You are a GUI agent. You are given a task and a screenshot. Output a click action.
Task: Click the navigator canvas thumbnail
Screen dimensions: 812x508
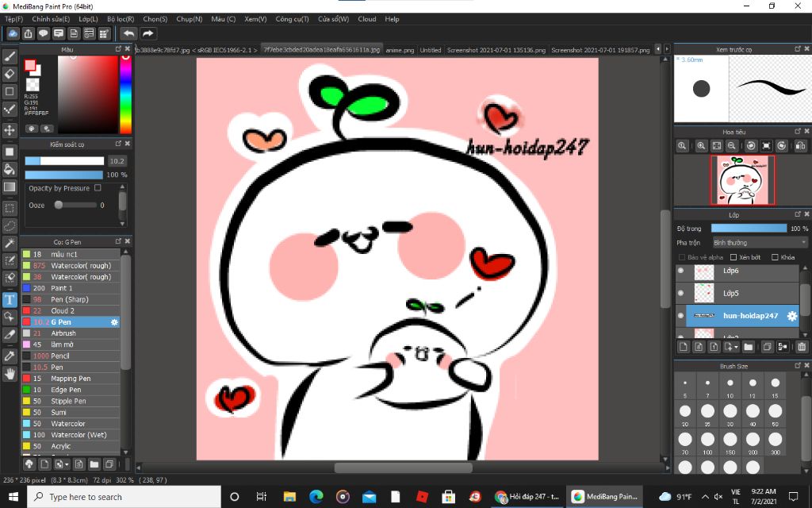pos(742,180)
